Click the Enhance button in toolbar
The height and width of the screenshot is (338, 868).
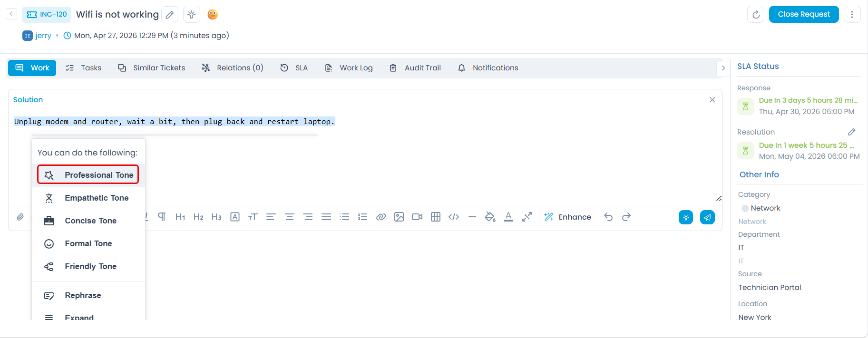[568, 217]
